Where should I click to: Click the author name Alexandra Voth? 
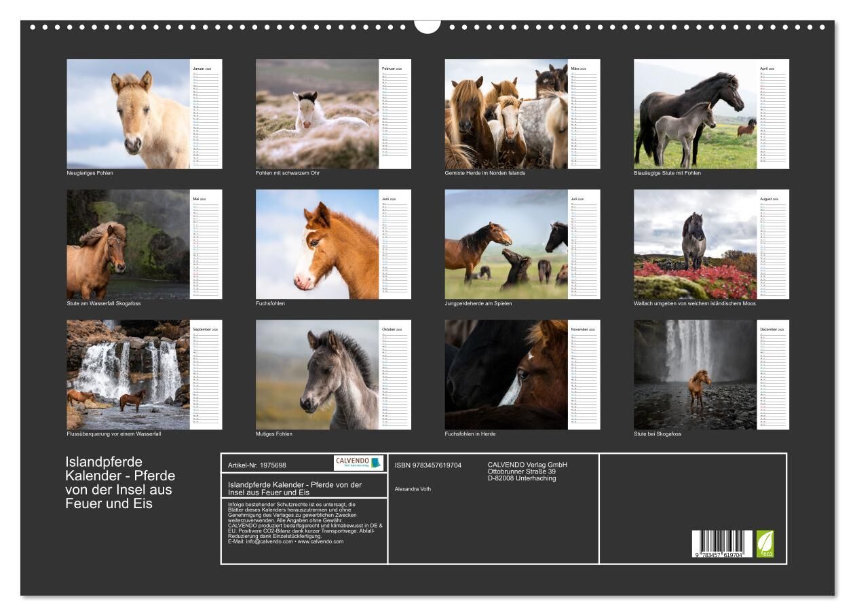pos(413,488)
